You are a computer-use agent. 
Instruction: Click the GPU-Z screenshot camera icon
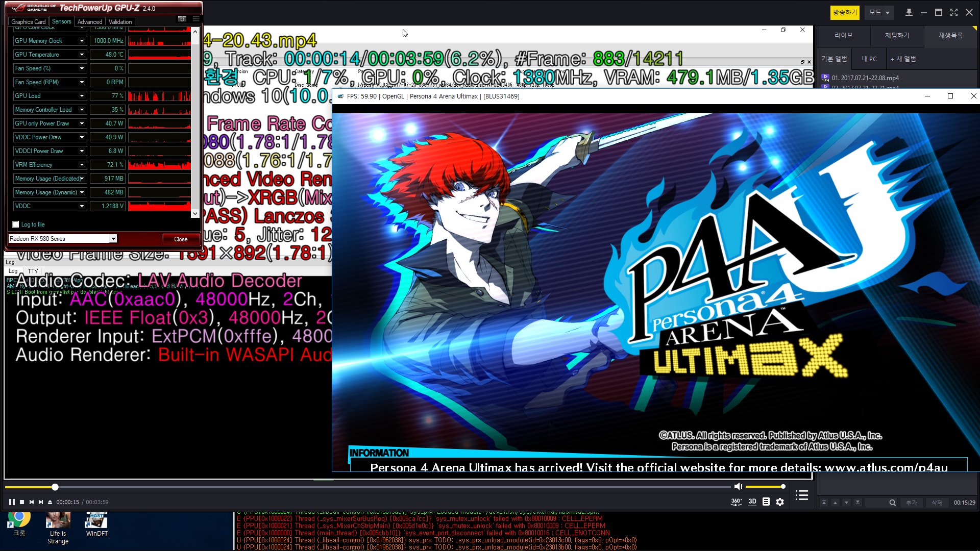tap(182, 19)
